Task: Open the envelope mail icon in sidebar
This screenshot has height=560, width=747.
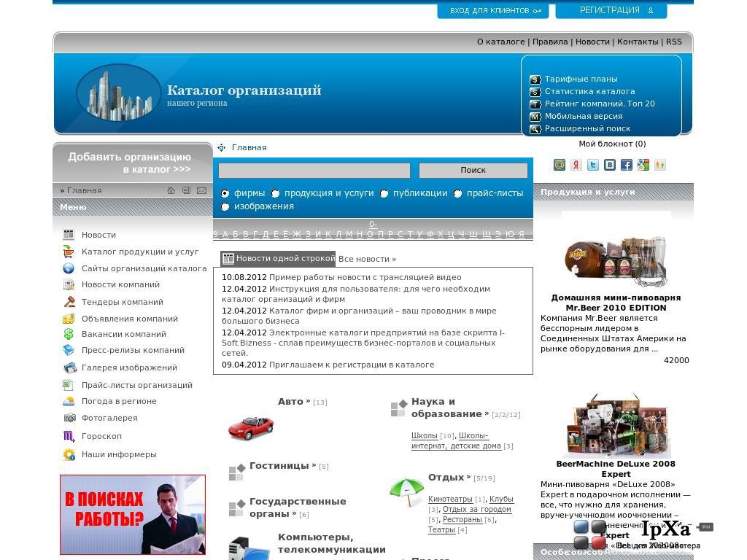Action: 202,190
